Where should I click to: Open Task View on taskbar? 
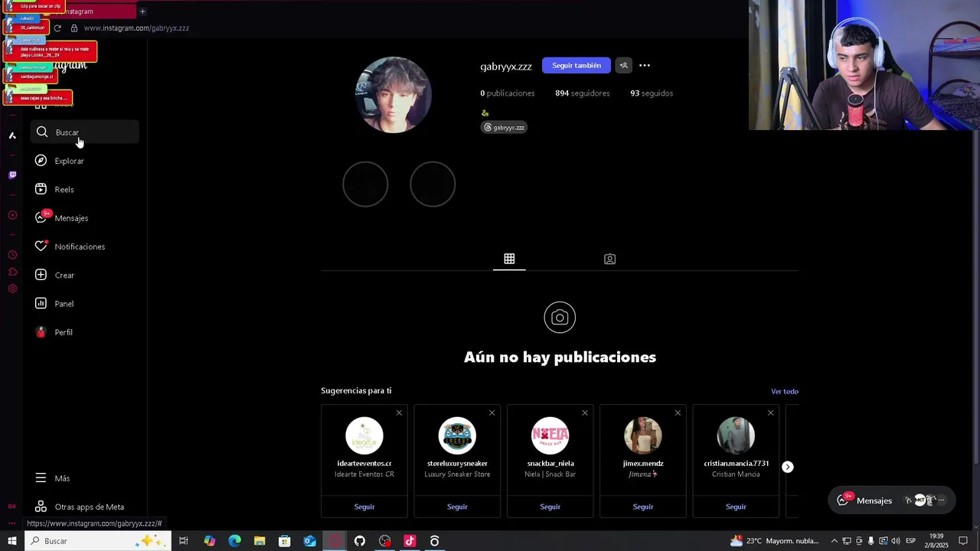(x=184, y=541)
